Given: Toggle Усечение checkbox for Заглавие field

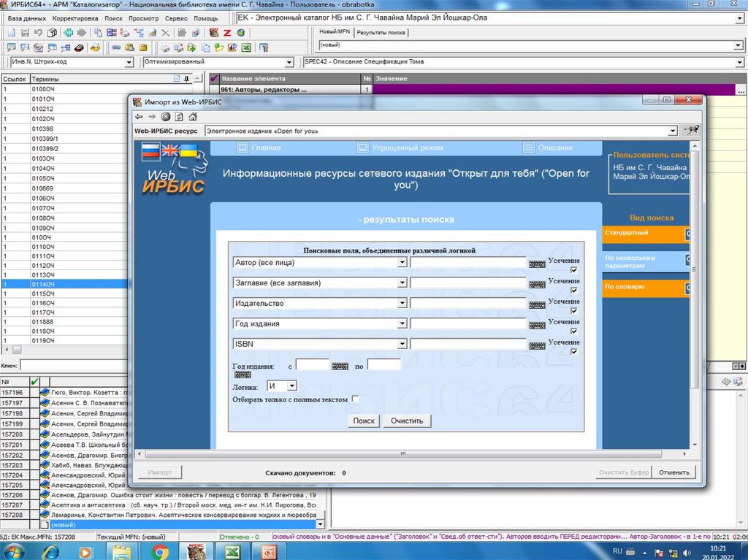Looking at the screenshot, I should tap(574, 291).
